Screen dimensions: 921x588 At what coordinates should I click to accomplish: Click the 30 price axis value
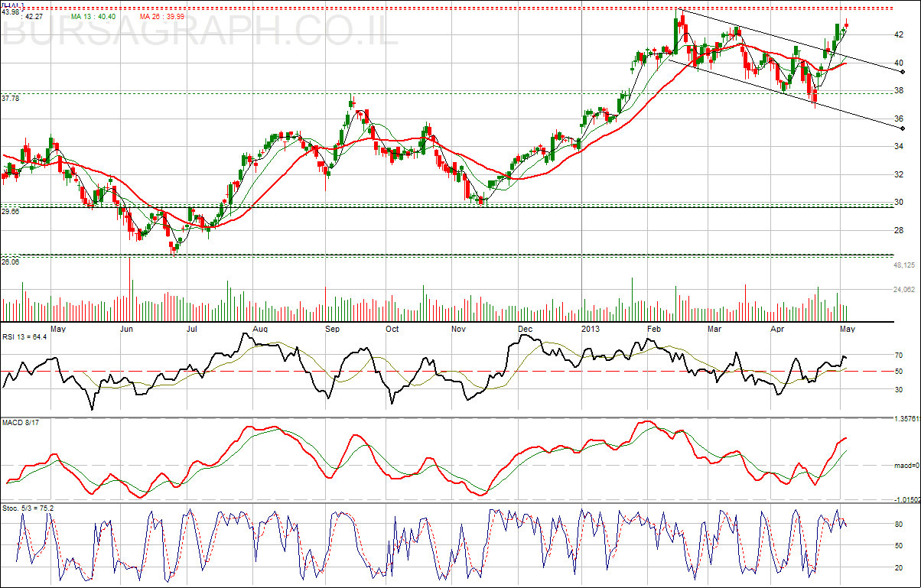[900, 203]
